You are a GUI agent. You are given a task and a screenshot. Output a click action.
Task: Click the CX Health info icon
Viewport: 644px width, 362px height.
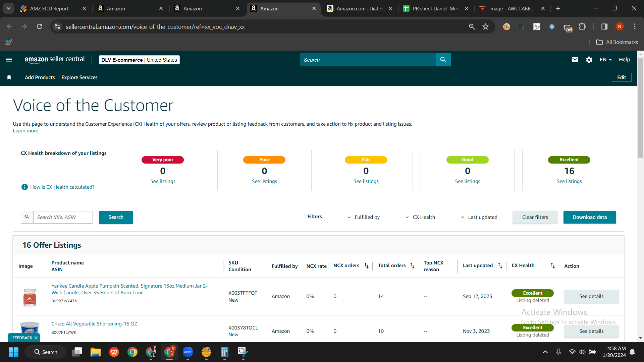point(24,187)
